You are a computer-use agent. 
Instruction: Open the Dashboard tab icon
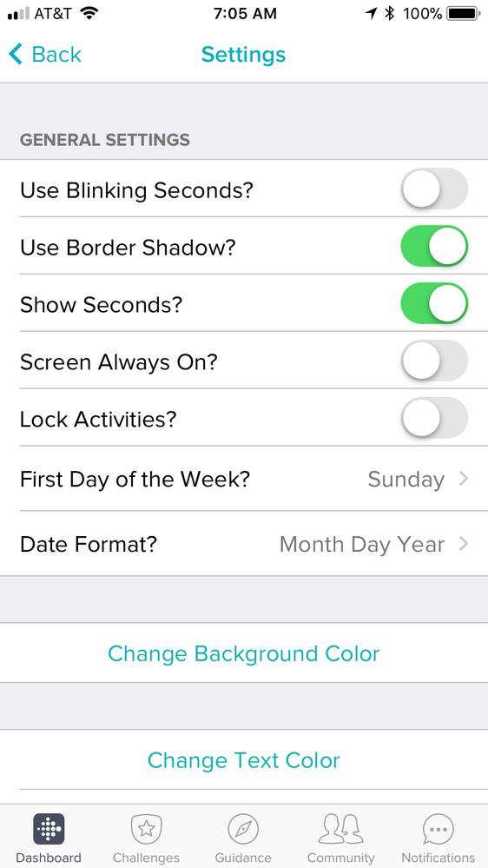tap(48, 829)
